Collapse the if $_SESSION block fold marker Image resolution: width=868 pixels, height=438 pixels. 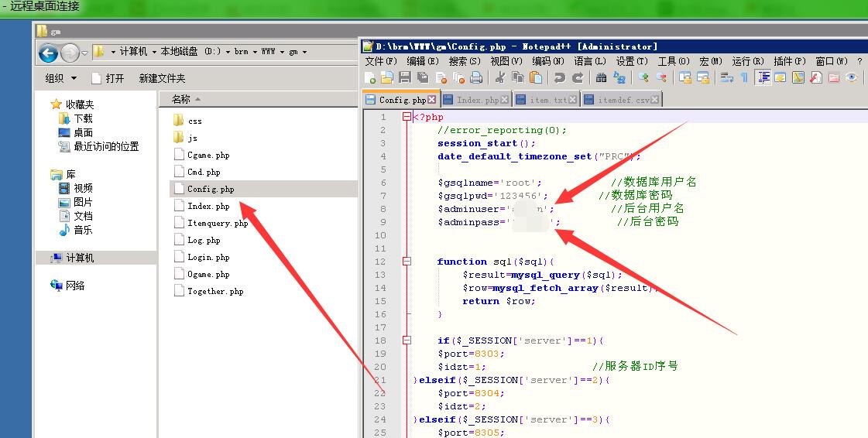407,340
